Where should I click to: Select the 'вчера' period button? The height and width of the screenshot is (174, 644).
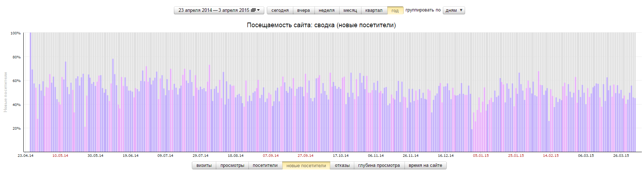[x=303, y=10]
